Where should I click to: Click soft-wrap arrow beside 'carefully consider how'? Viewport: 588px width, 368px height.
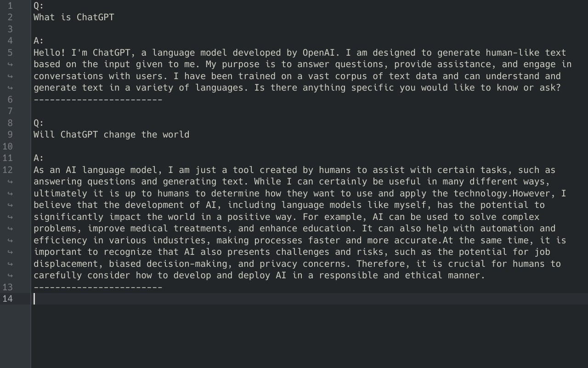point(10,276)
